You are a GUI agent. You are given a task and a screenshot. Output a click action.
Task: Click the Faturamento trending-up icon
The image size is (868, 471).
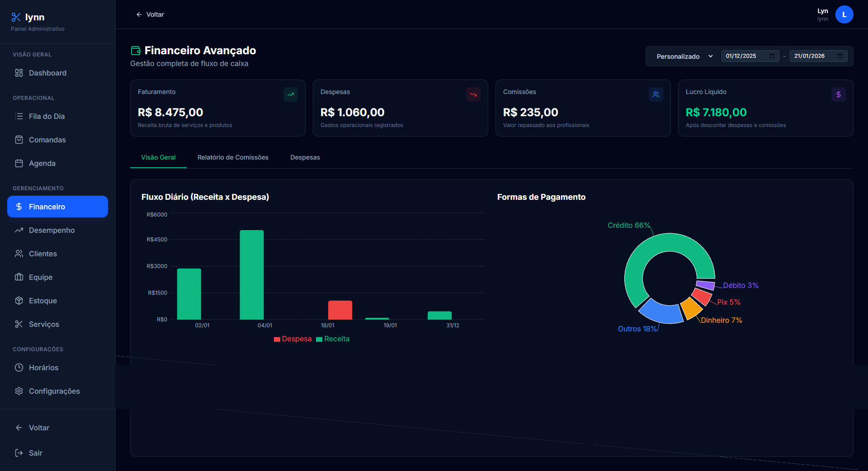pyautogui.click(x=291, y=94)
